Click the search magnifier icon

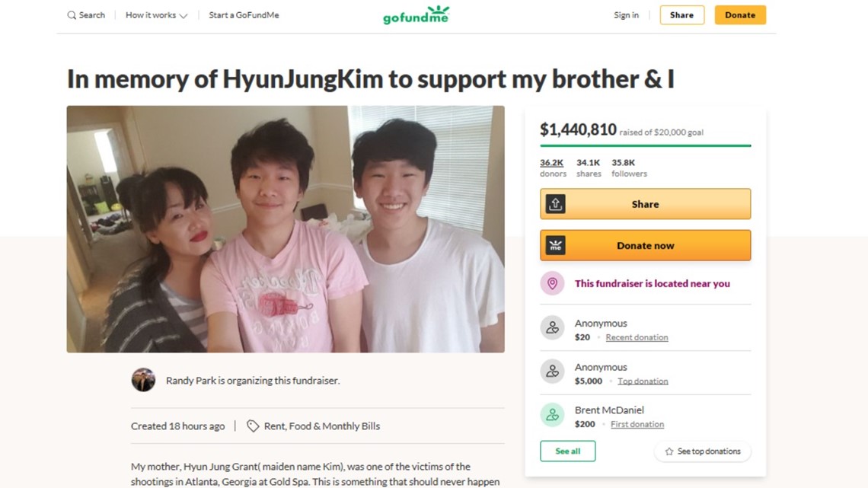pos(72,15)
